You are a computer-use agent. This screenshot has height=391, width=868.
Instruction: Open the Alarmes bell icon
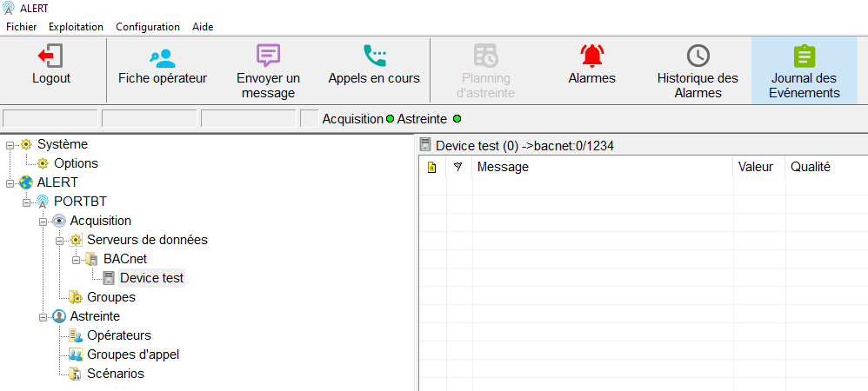tap(591, 56)
